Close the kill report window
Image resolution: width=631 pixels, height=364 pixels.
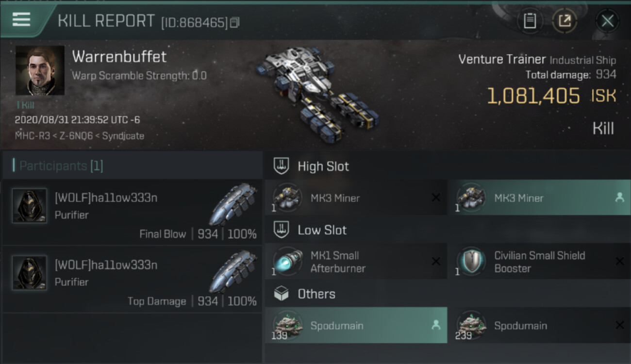(x=607, y=21)
